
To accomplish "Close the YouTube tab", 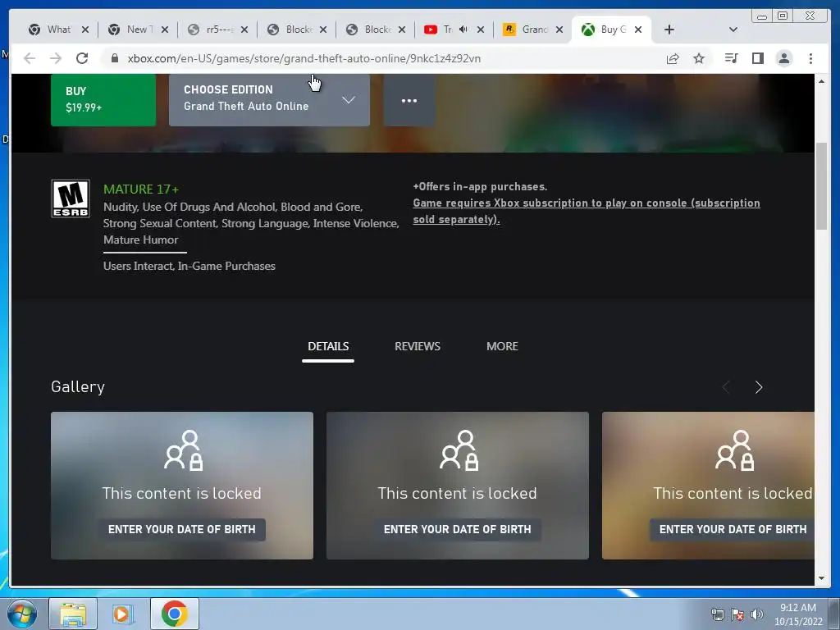I will click(x=481, y=30).
